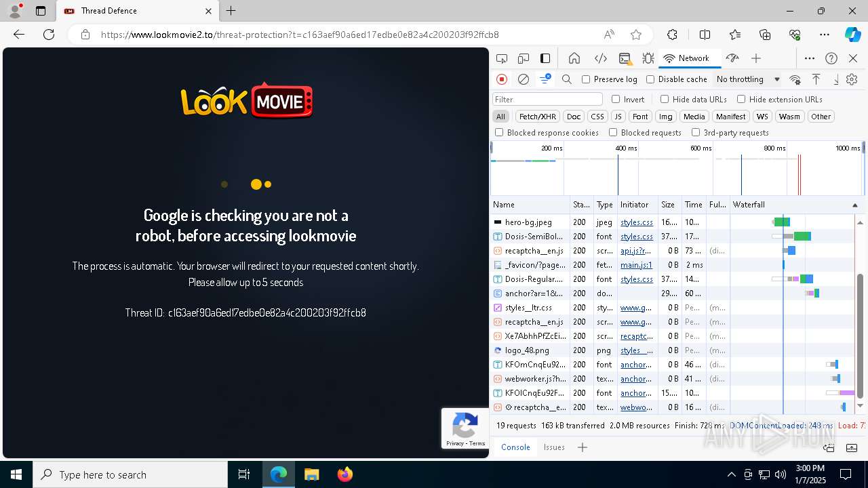The image size is (868, 488).
Task: Toggle the network filter bar icon
Action: click(545, 79)
